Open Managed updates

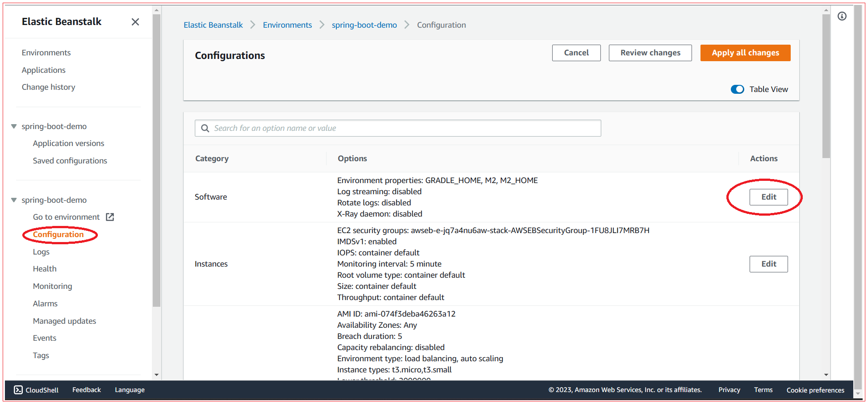(64, 321)
